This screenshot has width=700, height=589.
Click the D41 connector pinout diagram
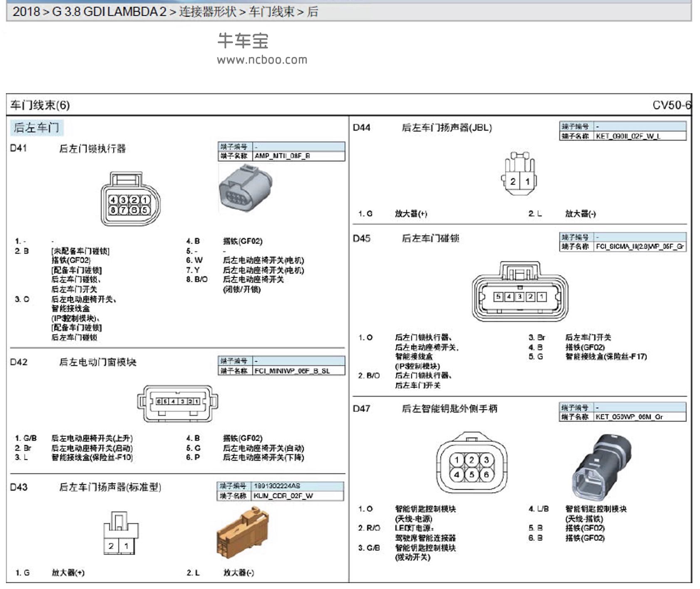130,199
